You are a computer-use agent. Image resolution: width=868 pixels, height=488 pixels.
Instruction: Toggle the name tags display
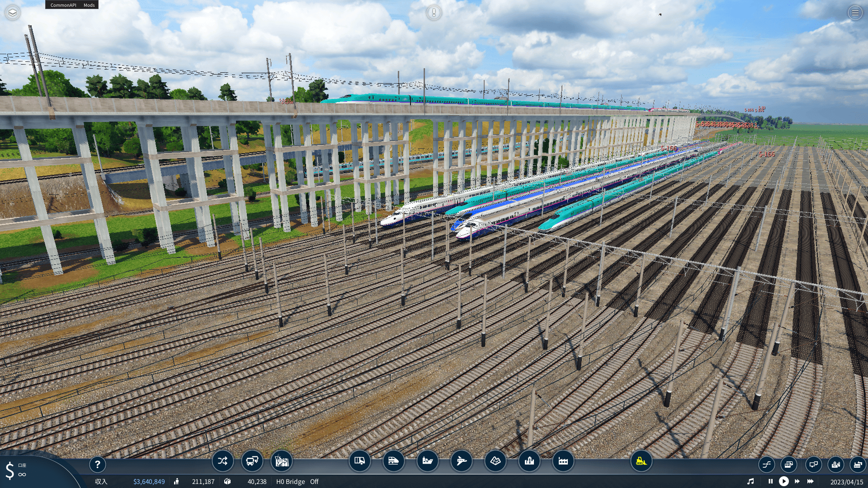pyautogui.click(x=814, y=464)
